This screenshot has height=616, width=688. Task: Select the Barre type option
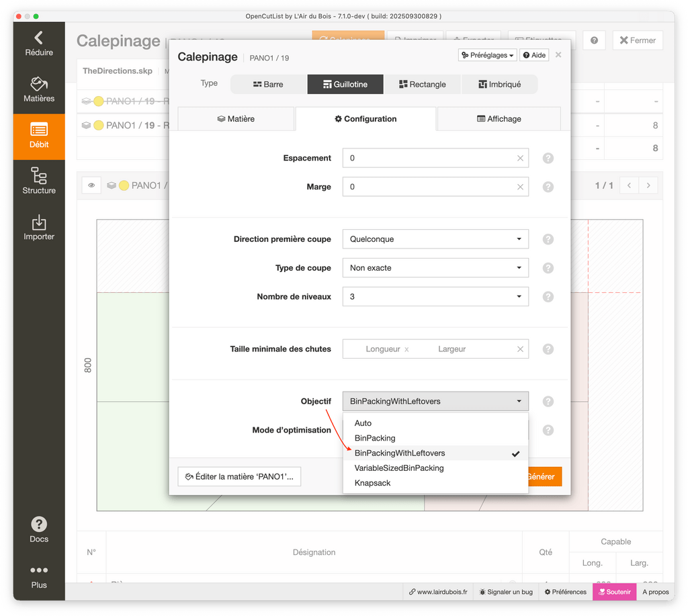(x=268, y=84)
